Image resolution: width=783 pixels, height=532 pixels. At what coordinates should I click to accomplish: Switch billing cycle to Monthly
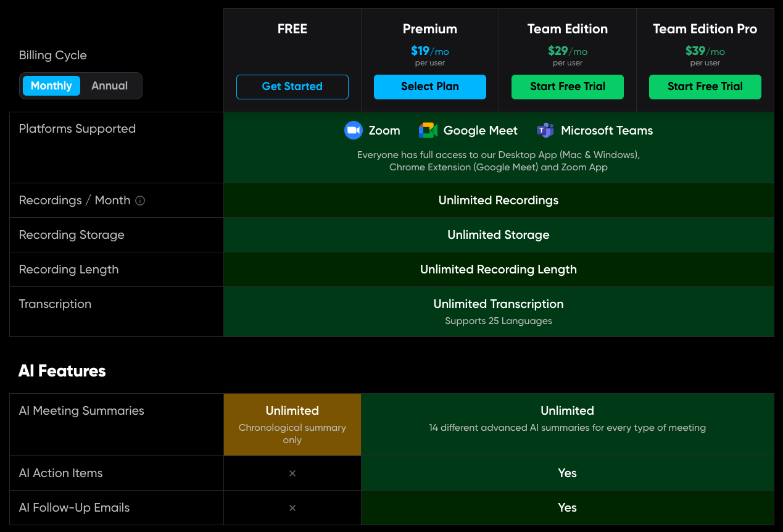pos(51,86)
